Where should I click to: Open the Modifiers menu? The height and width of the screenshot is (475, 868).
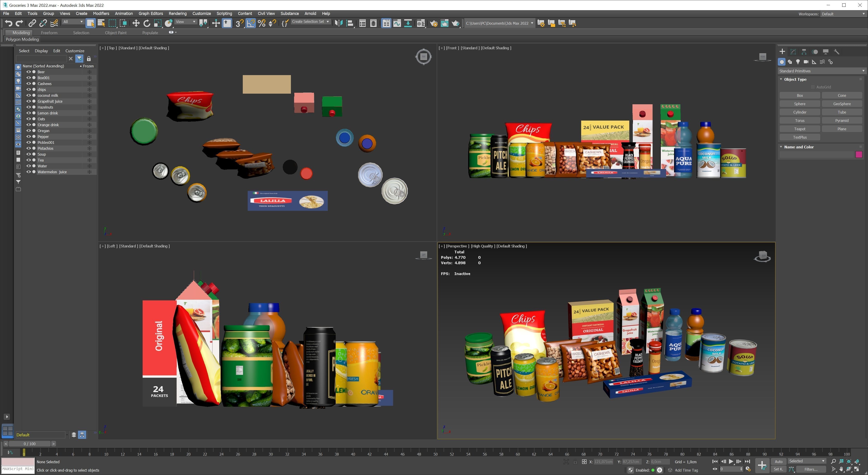coord(101,14)
